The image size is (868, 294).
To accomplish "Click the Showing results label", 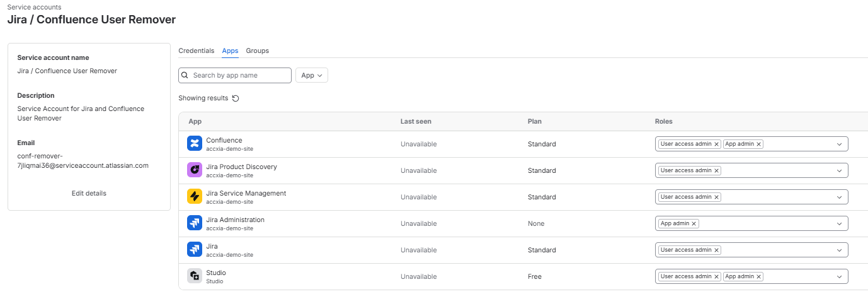I will pos(203,98).
